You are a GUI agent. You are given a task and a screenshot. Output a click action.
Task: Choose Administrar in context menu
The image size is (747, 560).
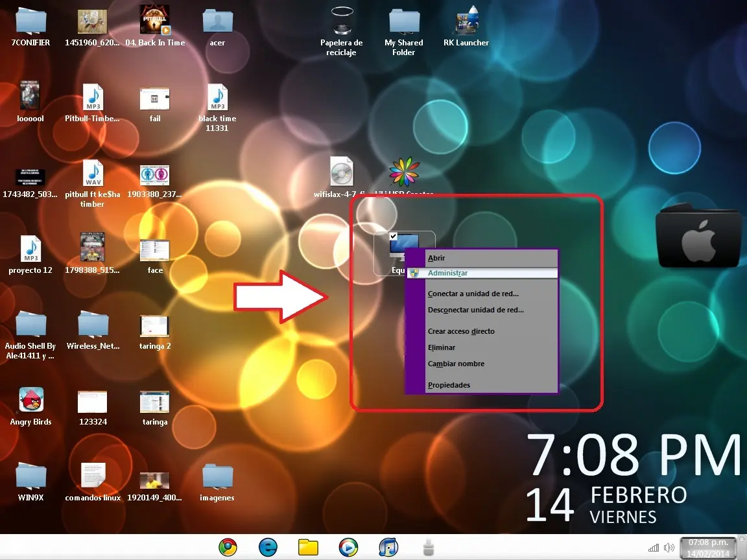[482, 273]
